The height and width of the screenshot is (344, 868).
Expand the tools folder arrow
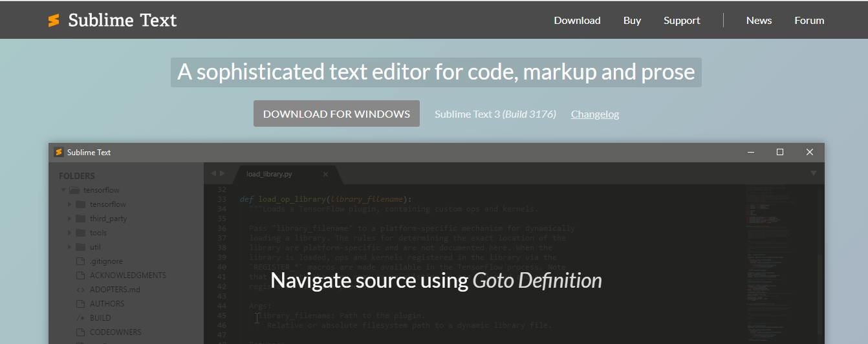[x=70, y=233]
